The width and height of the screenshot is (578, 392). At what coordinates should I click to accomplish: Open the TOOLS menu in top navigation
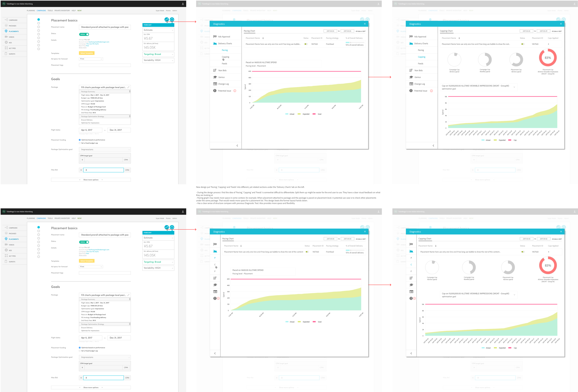pos(50,10)
